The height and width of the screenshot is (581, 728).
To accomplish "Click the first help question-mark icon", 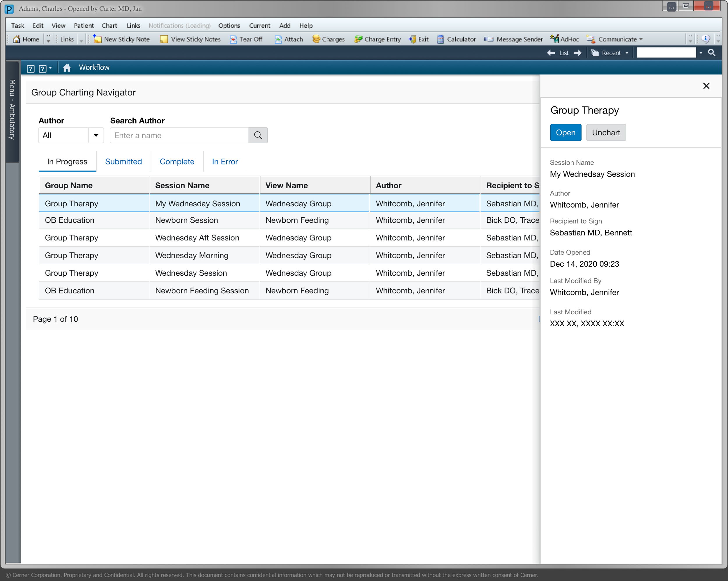I will click(30, 68).
